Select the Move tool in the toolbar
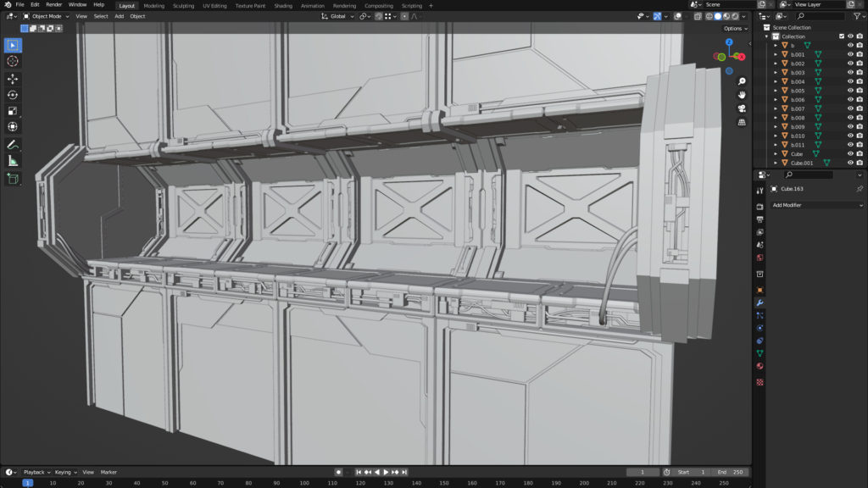Image resolution: width=868 pixels, height=488 pixels. [13, 78]
